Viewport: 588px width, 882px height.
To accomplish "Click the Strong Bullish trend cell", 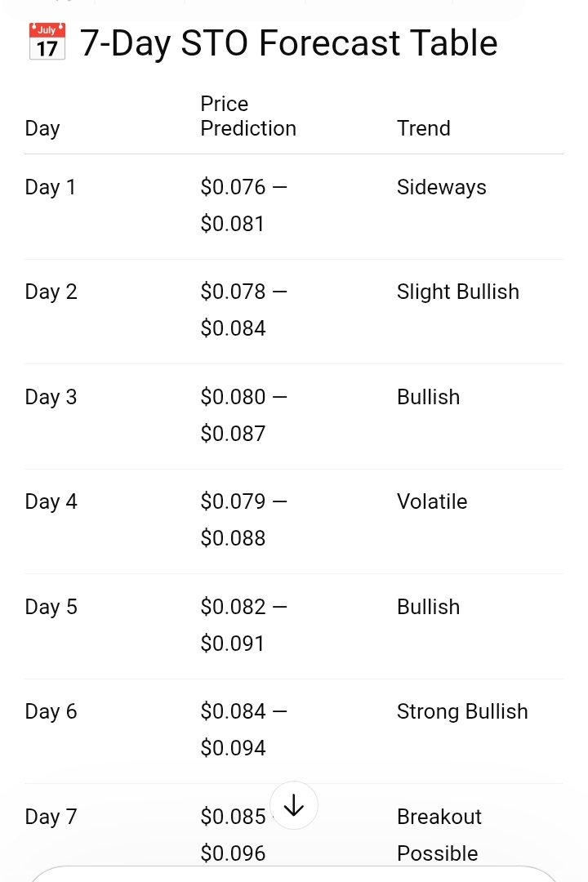I will (x=462, y=711).
